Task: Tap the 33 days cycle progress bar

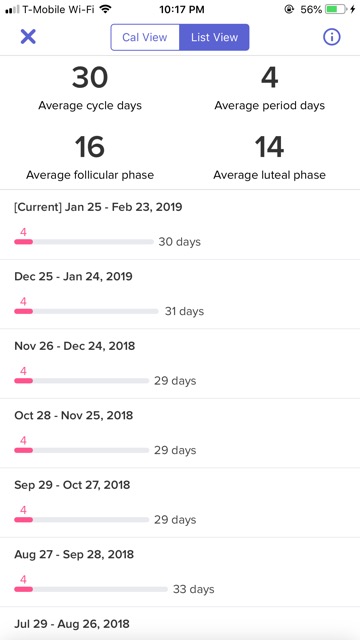Action: (x=91, y=589)
